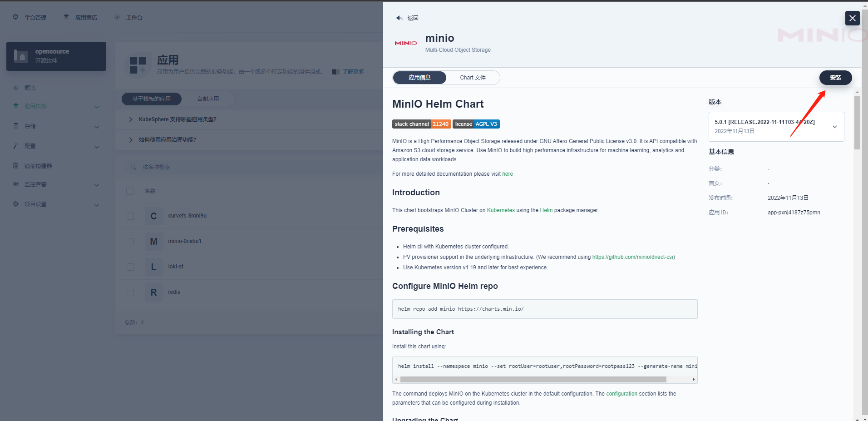Check the curvefs-8mhl9u row checkbox
The height and width of the screenshot is (421, 868).
pos(130,216)
